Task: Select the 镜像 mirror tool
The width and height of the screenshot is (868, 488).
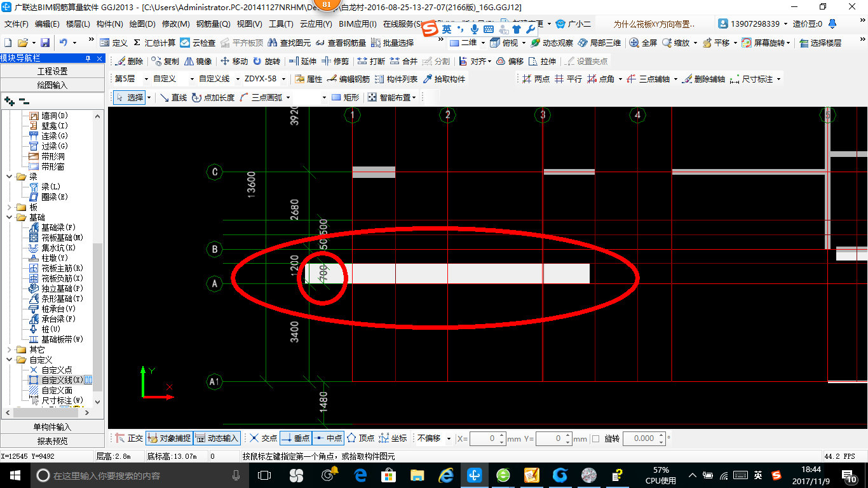Action: tap(198, 62)
